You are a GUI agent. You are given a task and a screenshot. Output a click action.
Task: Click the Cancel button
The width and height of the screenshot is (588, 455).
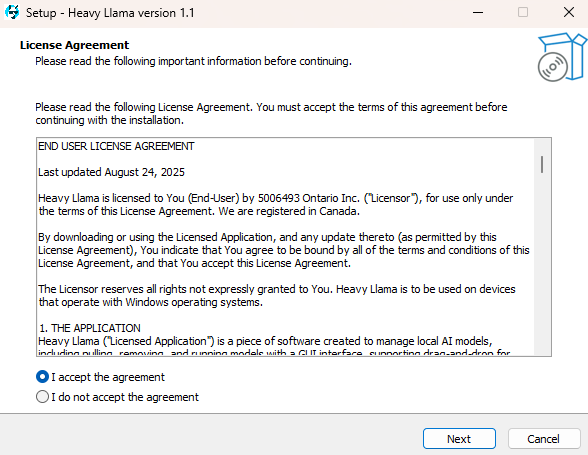pos(543,438)
